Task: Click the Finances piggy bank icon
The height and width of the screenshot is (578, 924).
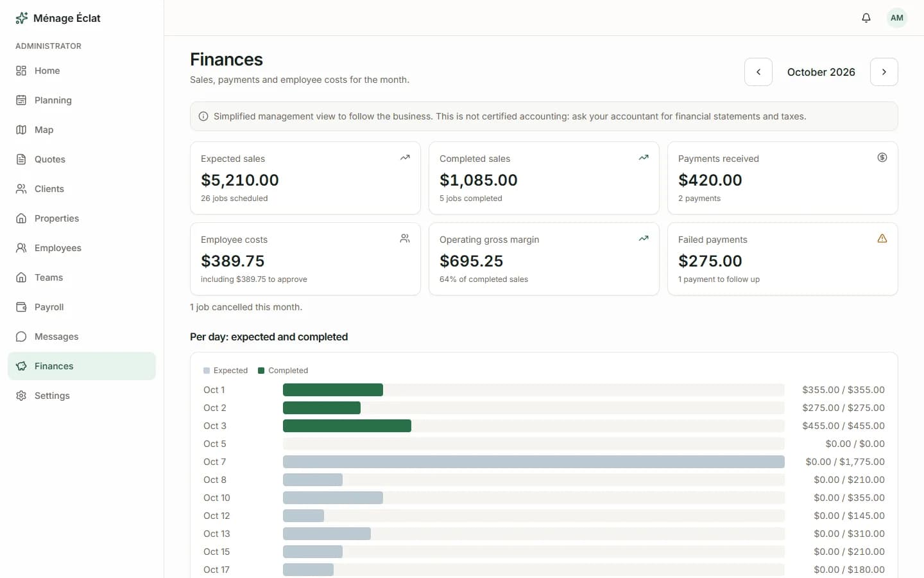Action: 21,366
